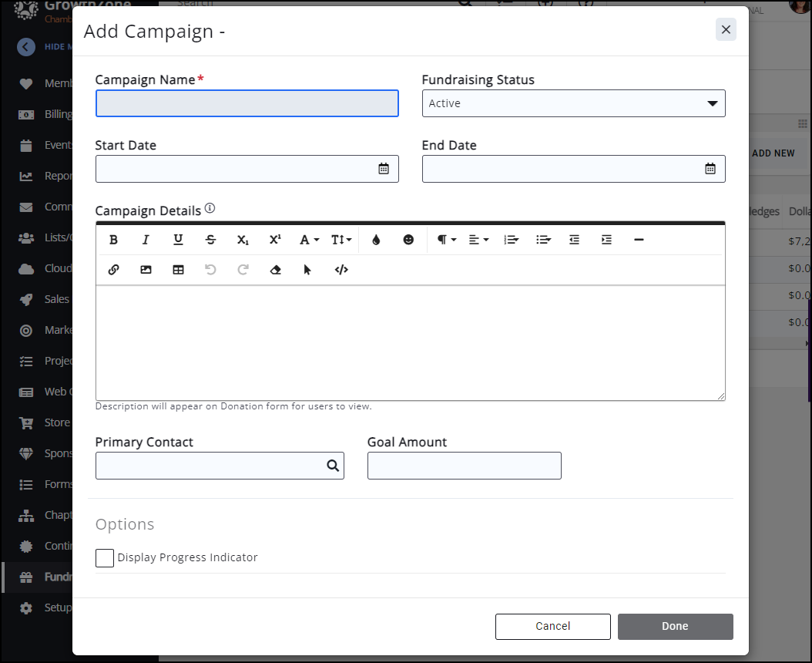The width and height of the screenshot is (812, 663).
Task: Open End Date calendar picker
Action: (710, 169)
